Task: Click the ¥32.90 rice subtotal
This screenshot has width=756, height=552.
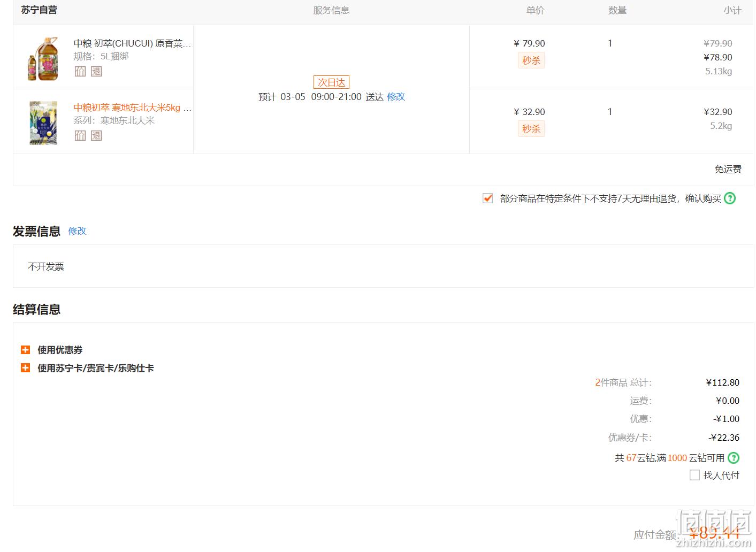Action: pyautogui.click(x=718, y=112)
